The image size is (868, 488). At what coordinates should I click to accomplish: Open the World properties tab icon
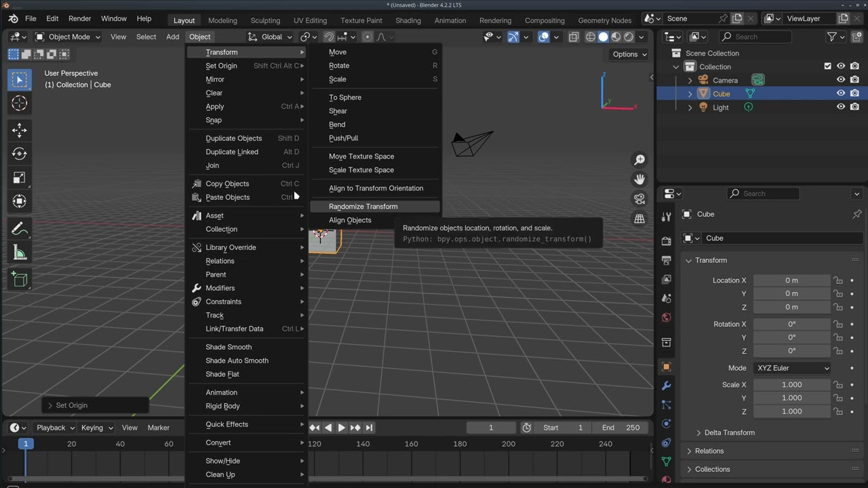tap(666, 317)
